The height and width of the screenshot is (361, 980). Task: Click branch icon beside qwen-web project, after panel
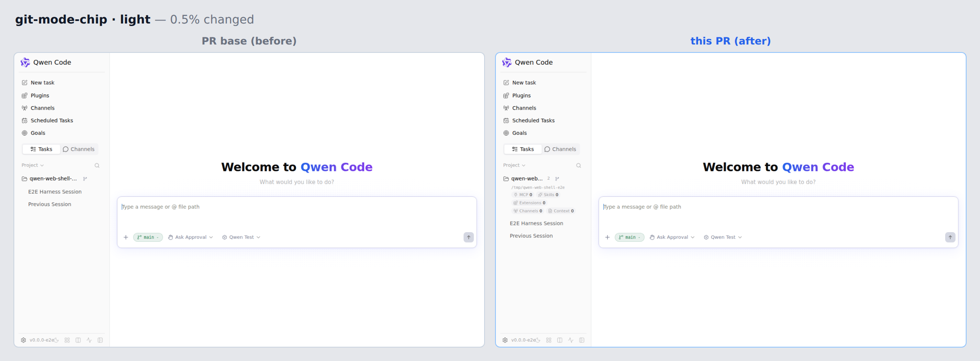557,179
